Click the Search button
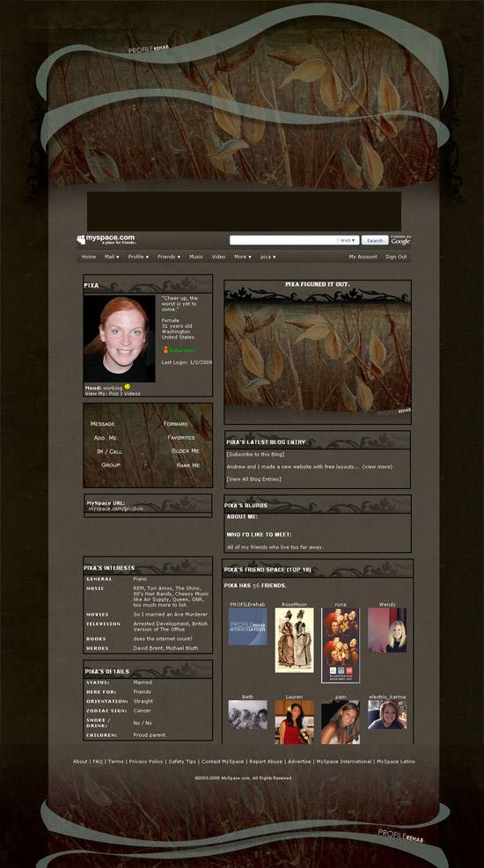Image resolution: width=484 pixels, height=868 pixels. click(x=375, y=240)
